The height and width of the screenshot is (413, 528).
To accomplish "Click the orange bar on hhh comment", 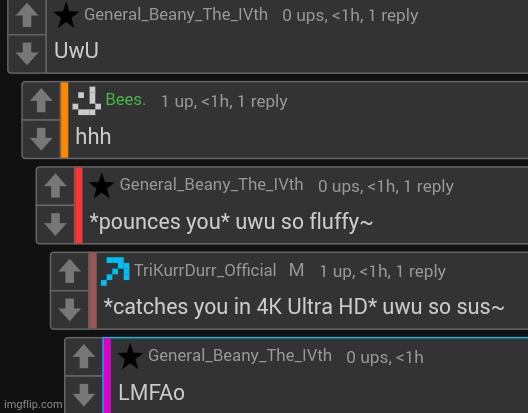I will (x=64, y=120).
